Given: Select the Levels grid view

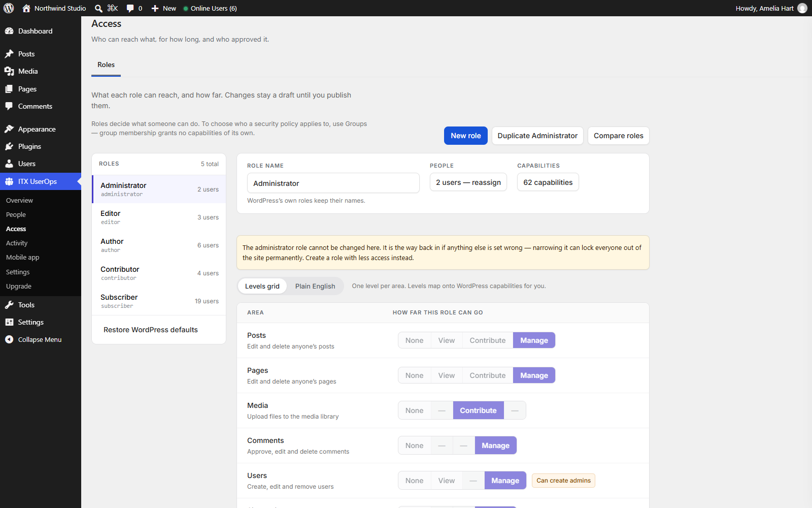Looking at the screenshot, I should tap(262, 286).
